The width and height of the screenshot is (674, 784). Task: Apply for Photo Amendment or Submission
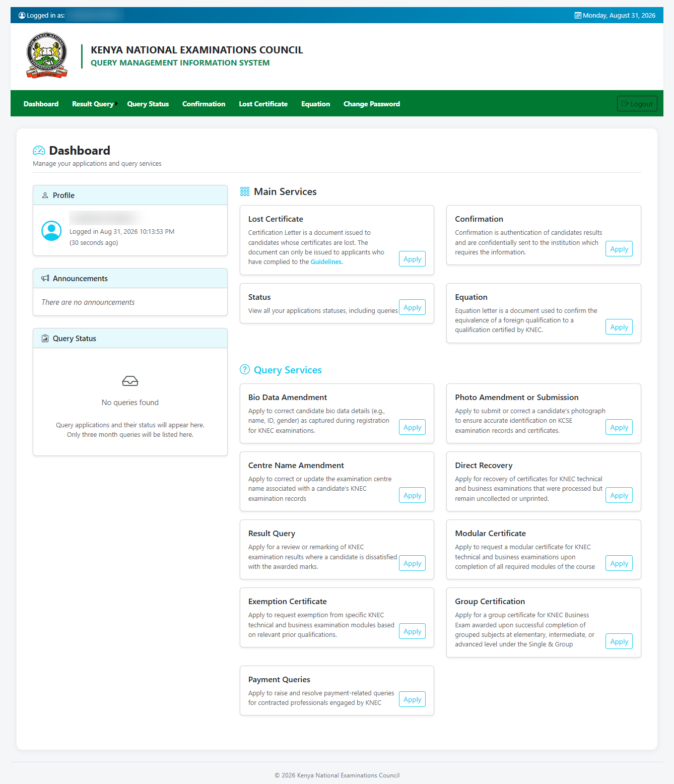click(619, 427)
